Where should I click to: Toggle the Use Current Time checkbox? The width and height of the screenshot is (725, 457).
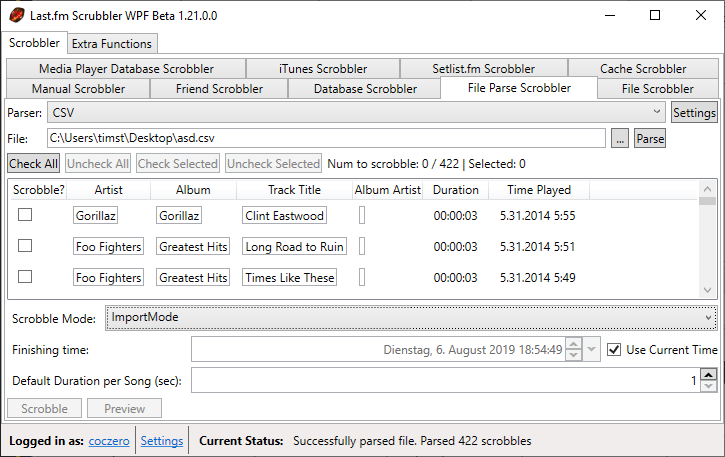(x=614, y=350)
